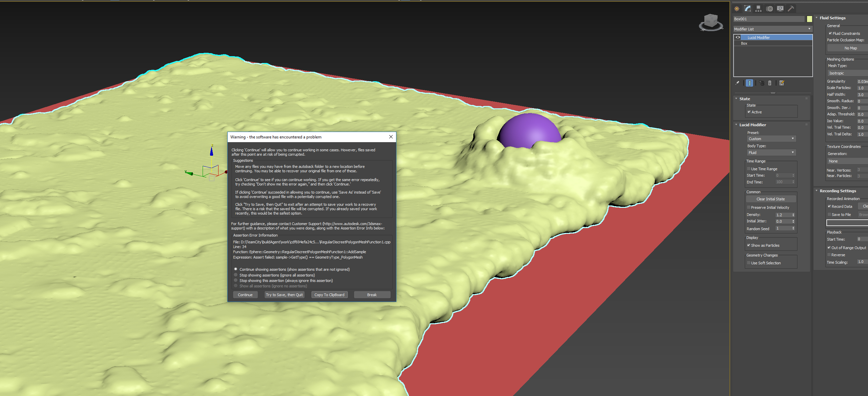Click the Box001 object color swatch
868x396 pixels.
pyautogui.click(x=809, y=19)
